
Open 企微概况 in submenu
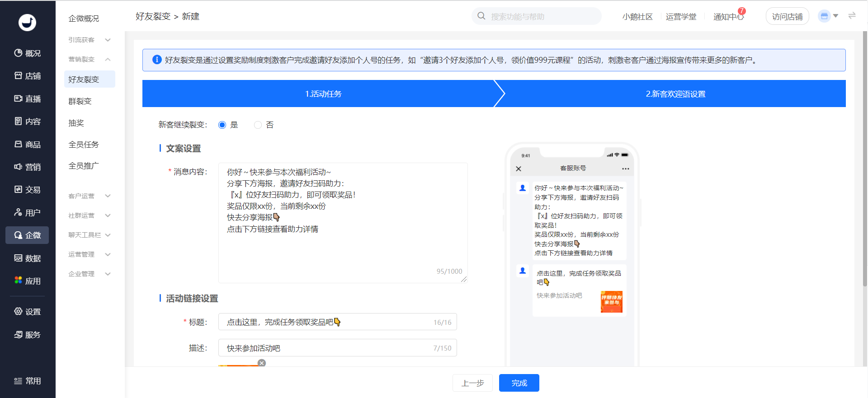pyautogui.click(x=84, y=18)
